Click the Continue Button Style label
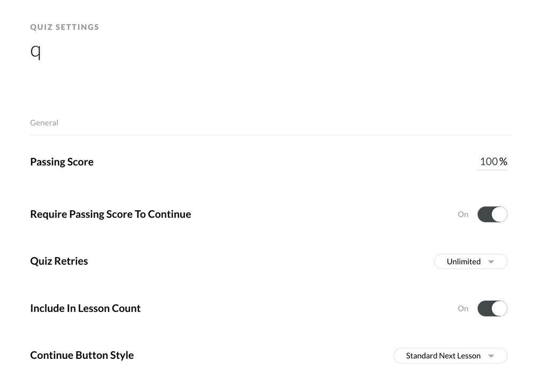 (x=82, y=356)
